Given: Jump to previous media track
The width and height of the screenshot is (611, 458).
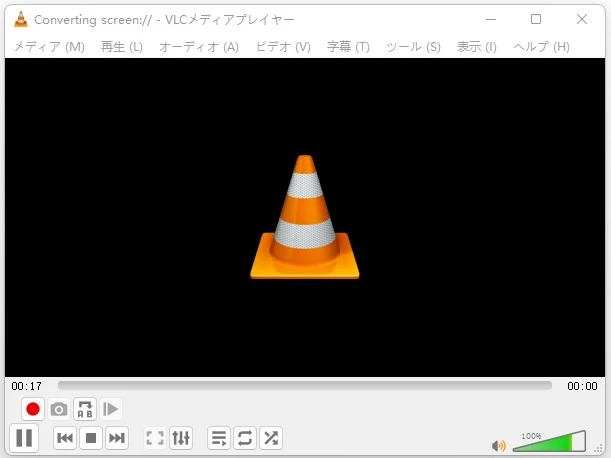Looking at the screenshot, I should [65, 438].
